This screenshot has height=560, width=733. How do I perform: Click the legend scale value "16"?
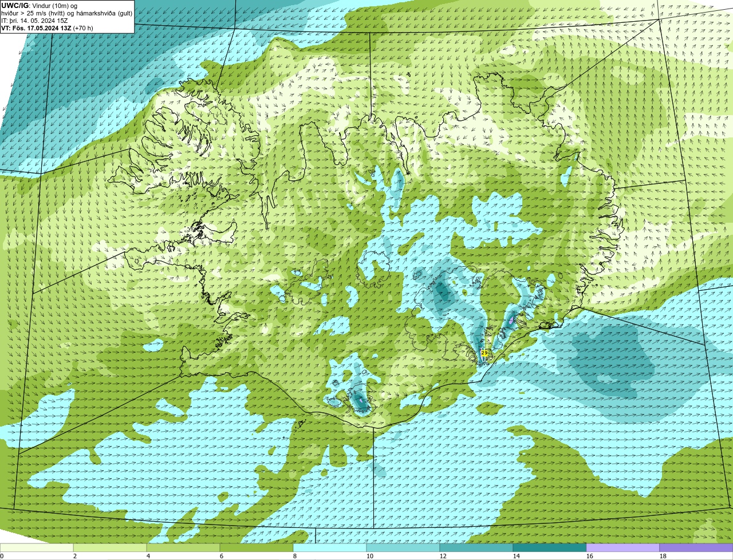pyautogui.click(x=589, y=556)
